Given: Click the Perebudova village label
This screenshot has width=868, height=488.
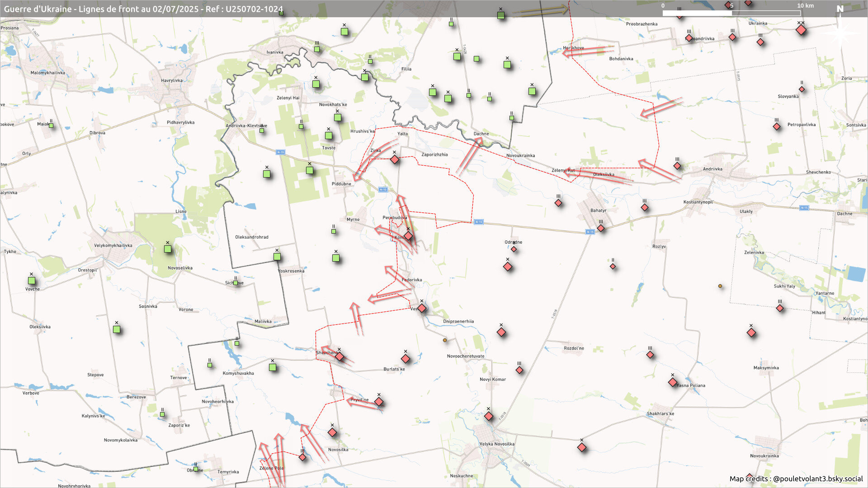Looking at the screenshot, I should coord(395,218).
